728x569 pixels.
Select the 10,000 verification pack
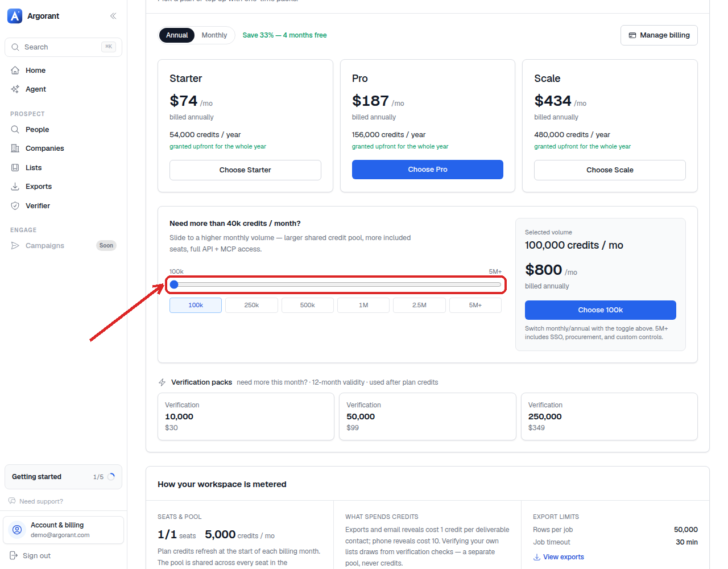(246, 417)
